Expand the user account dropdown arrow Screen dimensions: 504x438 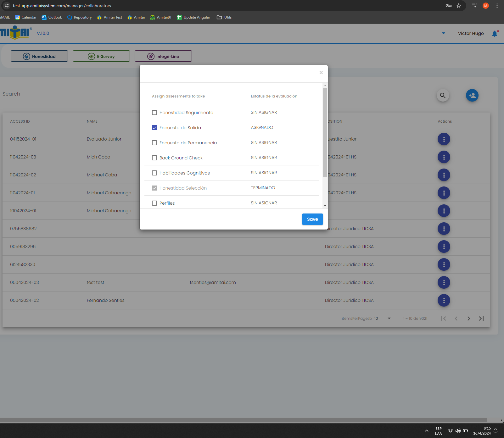click(x=443, y=33)
